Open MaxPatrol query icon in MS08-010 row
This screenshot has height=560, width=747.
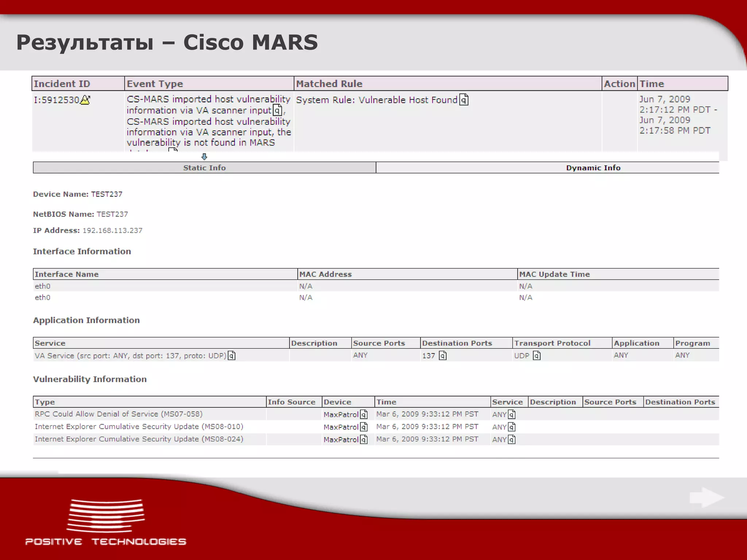(364, 427)
